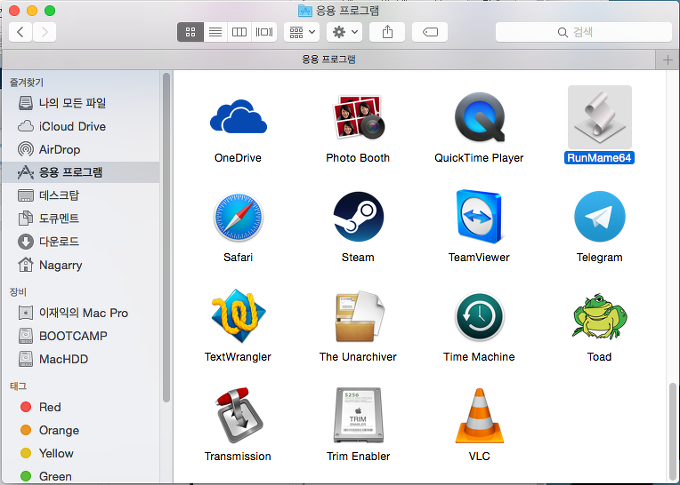Go back with the left arrow button

(20, 32)
